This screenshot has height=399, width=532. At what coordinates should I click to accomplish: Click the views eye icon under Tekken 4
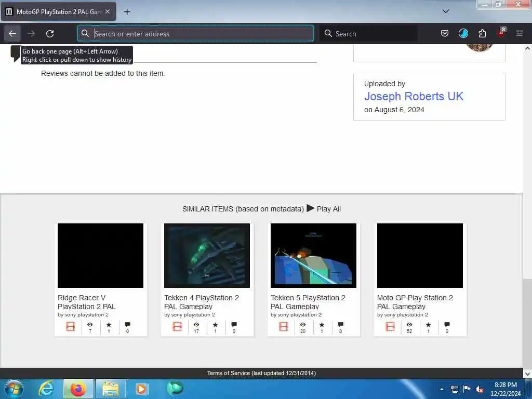[x=196, y=325]
